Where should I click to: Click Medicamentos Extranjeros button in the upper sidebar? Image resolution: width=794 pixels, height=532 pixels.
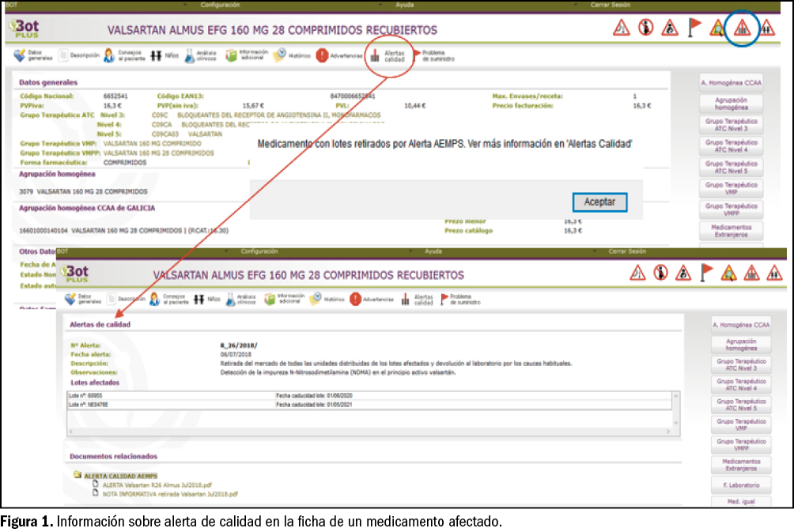(x=731, y=231)
